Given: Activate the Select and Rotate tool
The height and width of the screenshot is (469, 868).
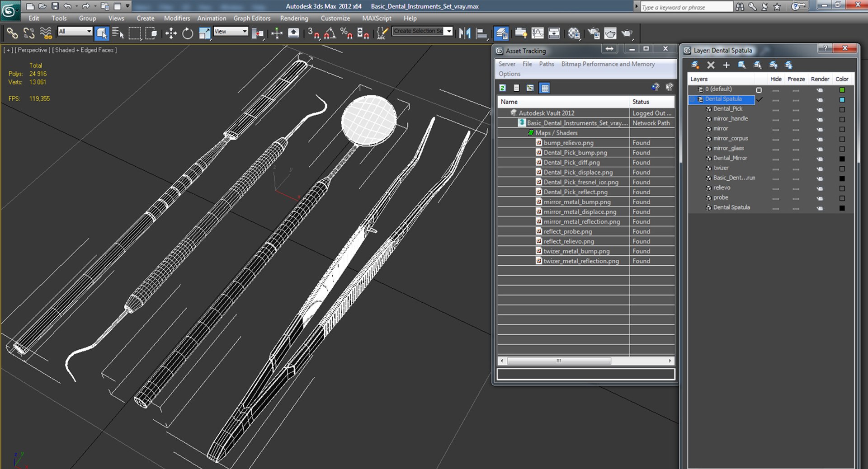Looking at the screenshot, I should (x=188, y=33).
